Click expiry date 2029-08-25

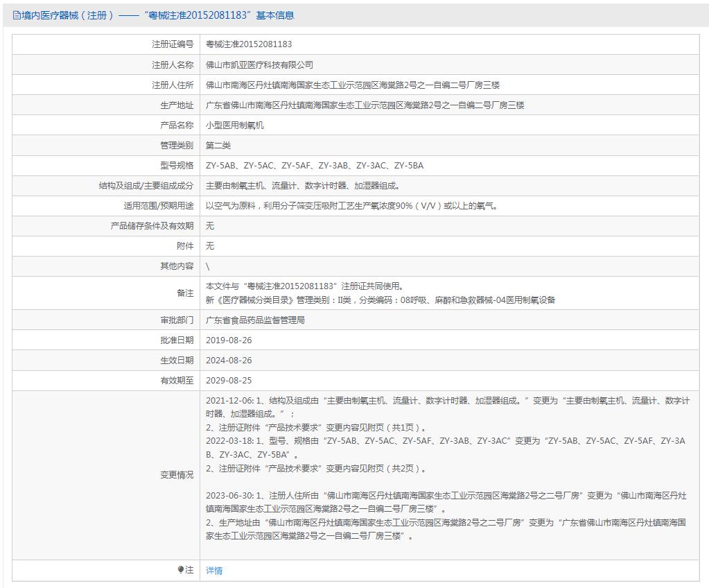coord(229,381)
